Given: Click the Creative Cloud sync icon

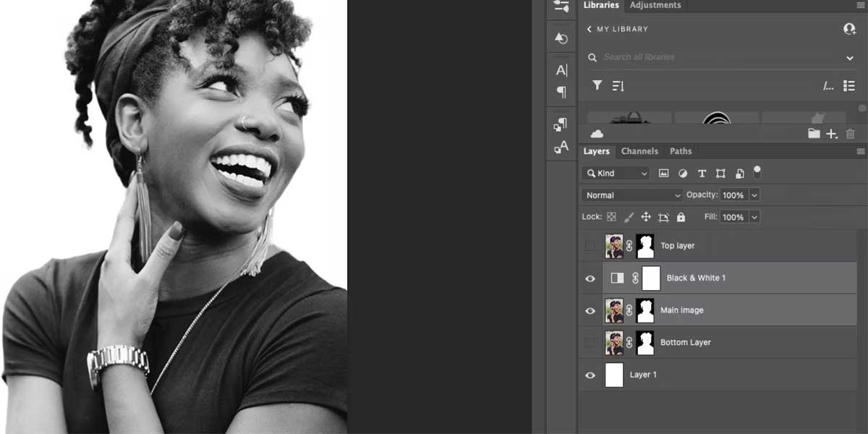Looking at the screenshot, I should (597, 134).
